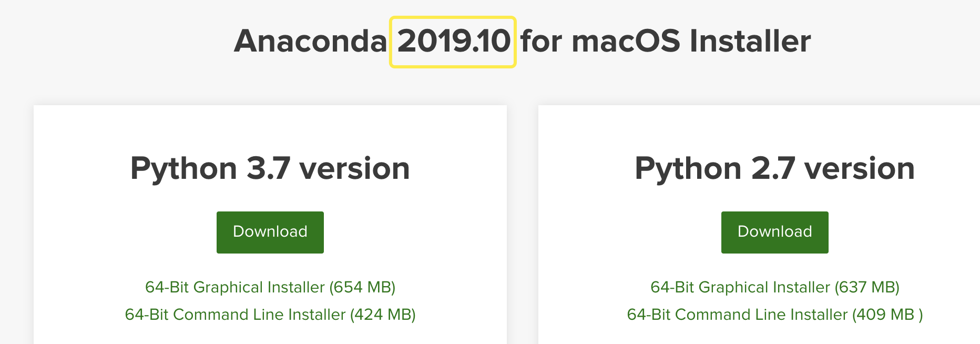The width and height of the screenshot is (980, 344).
Task: Click '2.7' number in right card heading
Action: point(773,168)
